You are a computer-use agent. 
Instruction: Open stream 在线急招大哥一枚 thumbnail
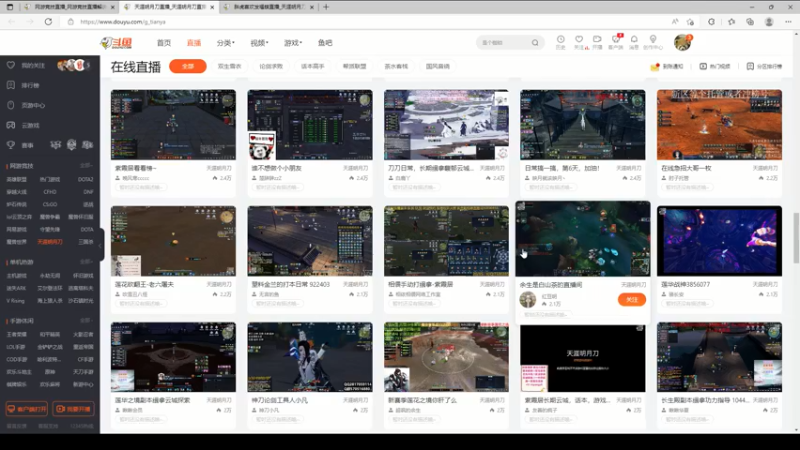point(719,124)
